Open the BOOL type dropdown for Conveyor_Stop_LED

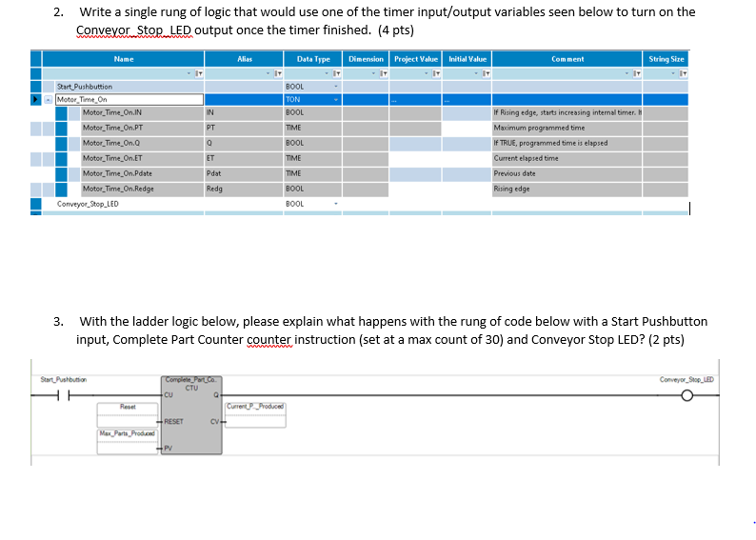click(x=336, y=204)
